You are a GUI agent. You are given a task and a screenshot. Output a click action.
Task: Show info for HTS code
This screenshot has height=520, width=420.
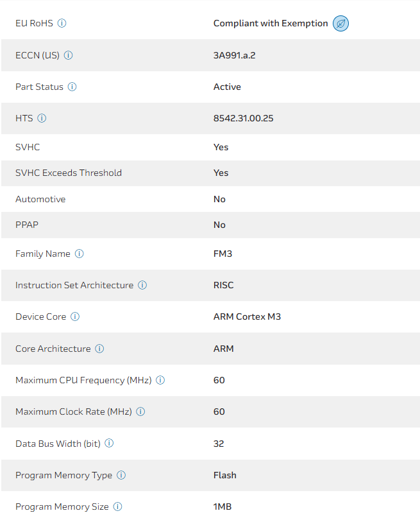click(x=42, y=118)
